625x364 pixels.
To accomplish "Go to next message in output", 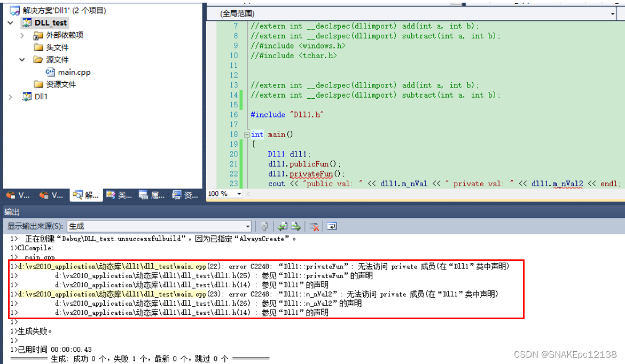I will click(296, 226).
